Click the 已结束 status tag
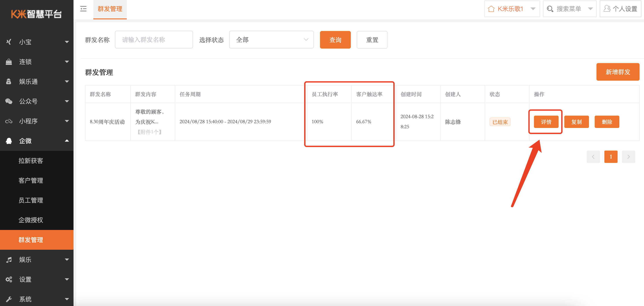The height and width of the screenshot is (306, 644). click(x=500, y=122)
